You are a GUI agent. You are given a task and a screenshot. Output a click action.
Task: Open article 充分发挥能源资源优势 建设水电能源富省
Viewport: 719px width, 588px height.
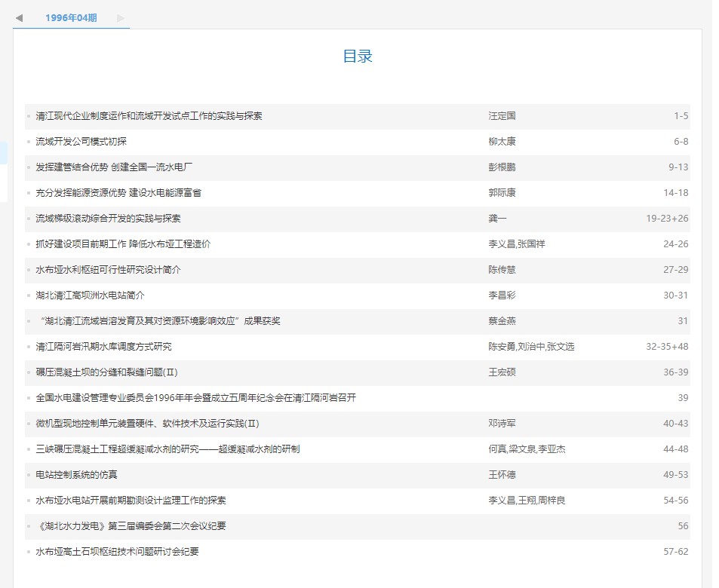(118, 193)
